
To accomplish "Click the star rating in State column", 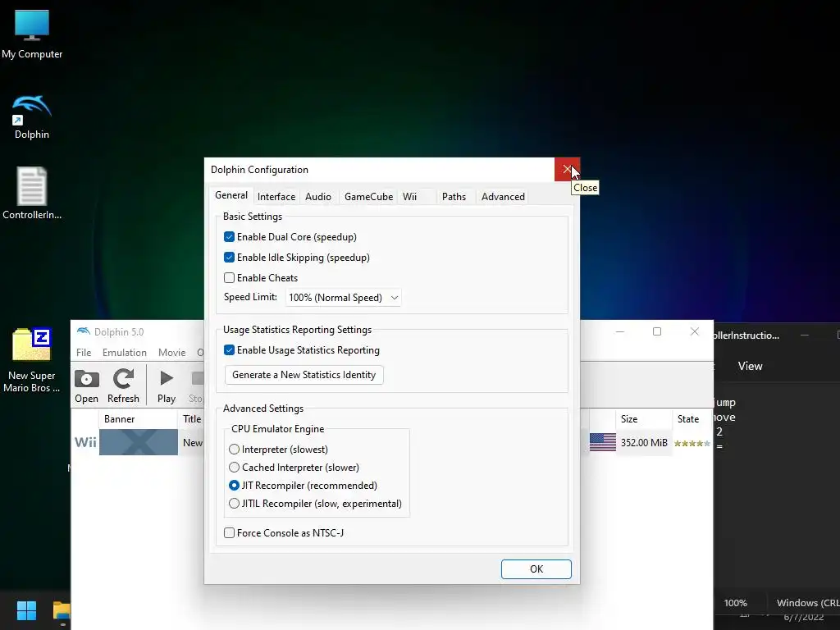I will [692, 443].
